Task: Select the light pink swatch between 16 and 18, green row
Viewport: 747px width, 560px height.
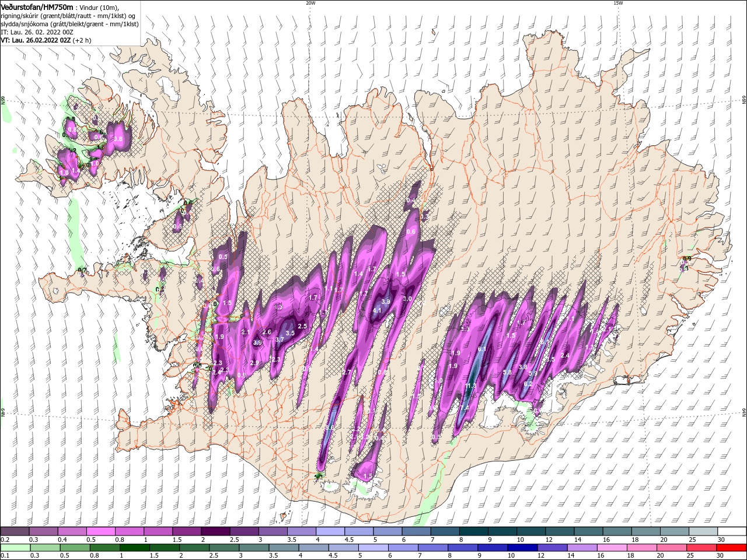Action: pyautogui.click(x=612, y=548)
